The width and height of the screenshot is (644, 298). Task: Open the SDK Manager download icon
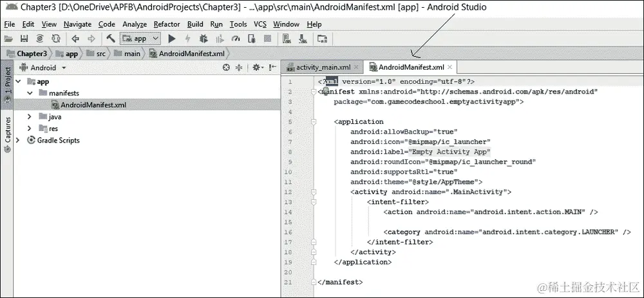(x=303, y=39)
